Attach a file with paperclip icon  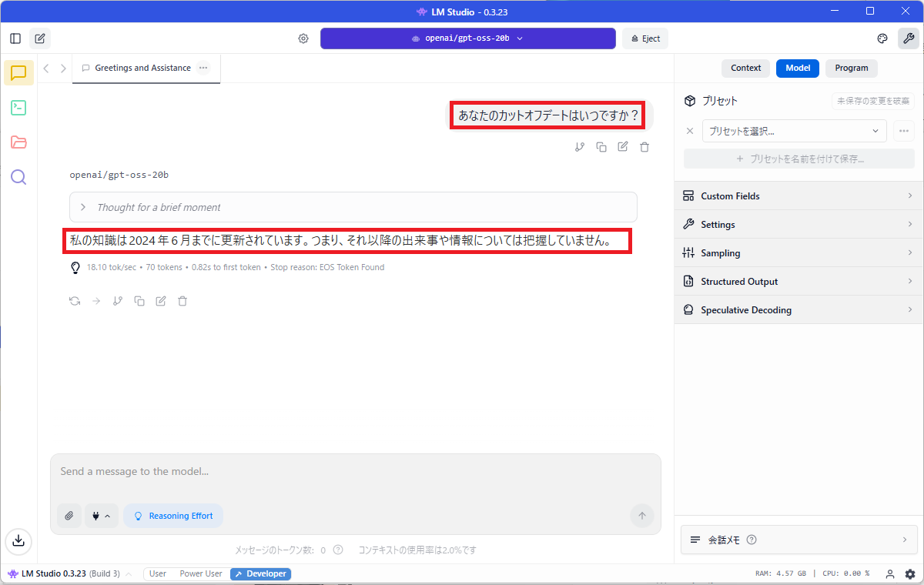tap(69, 516)
